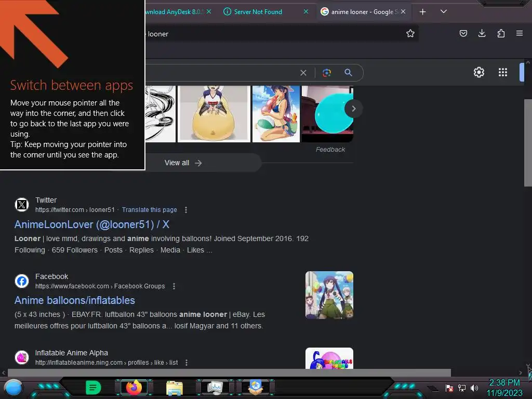Screen dimensions: 532x399
Task: Click the Facebook site favicon
Action: [x=22, y=281]
